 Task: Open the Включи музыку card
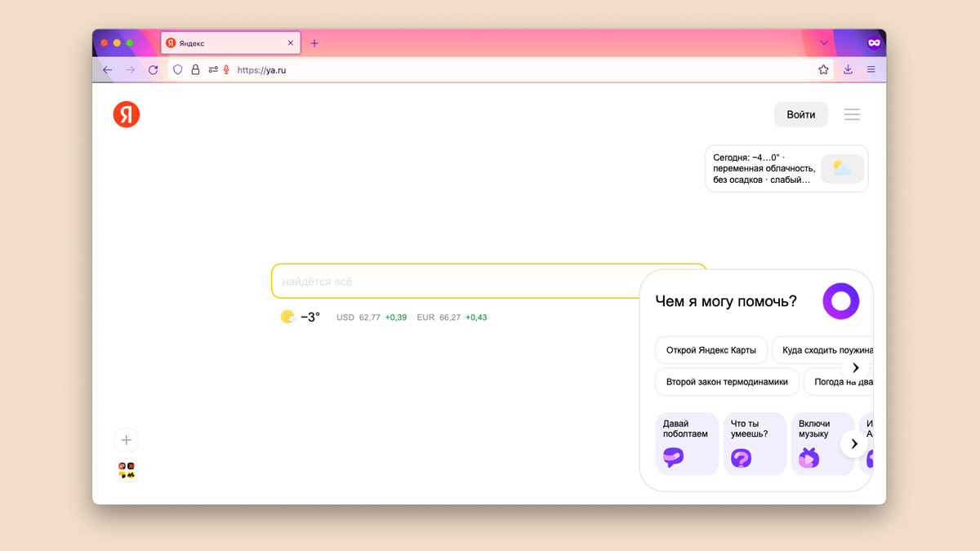pyautogui.click(x=823, y=443)
